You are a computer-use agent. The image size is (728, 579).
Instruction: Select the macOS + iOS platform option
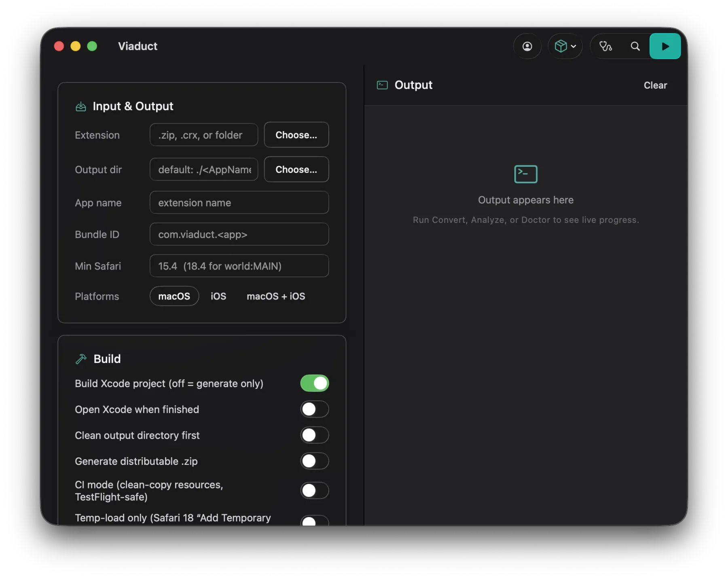(276, 296)
